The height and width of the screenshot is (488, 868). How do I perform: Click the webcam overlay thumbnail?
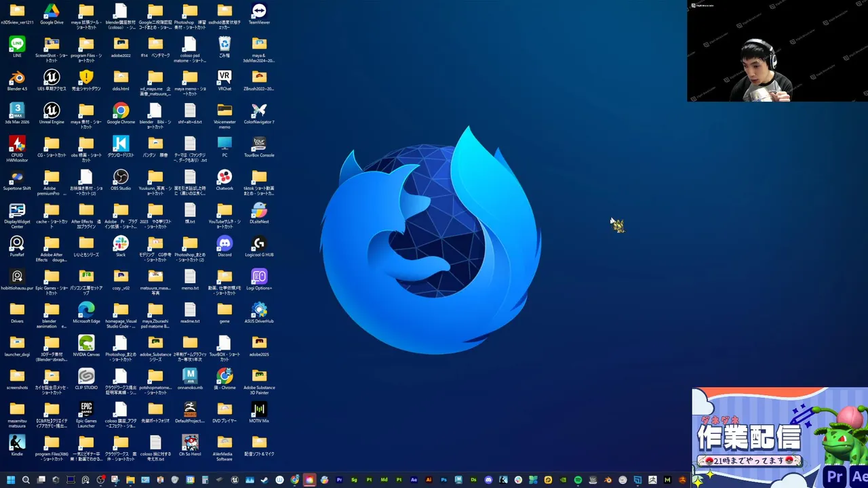pyautogui.click(x=777, y=51)
